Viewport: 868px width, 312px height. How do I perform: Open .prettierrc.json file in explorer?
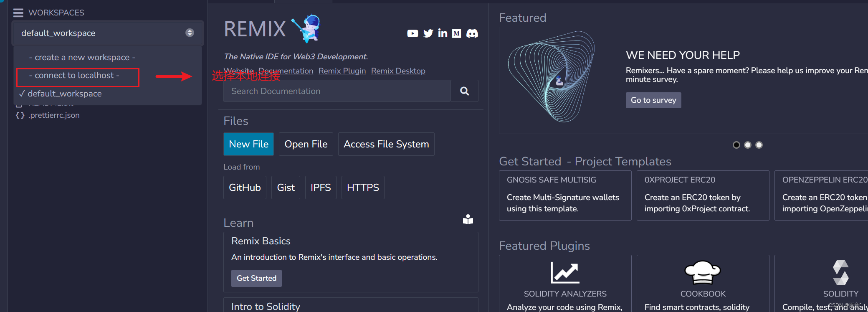click(53, 115)
